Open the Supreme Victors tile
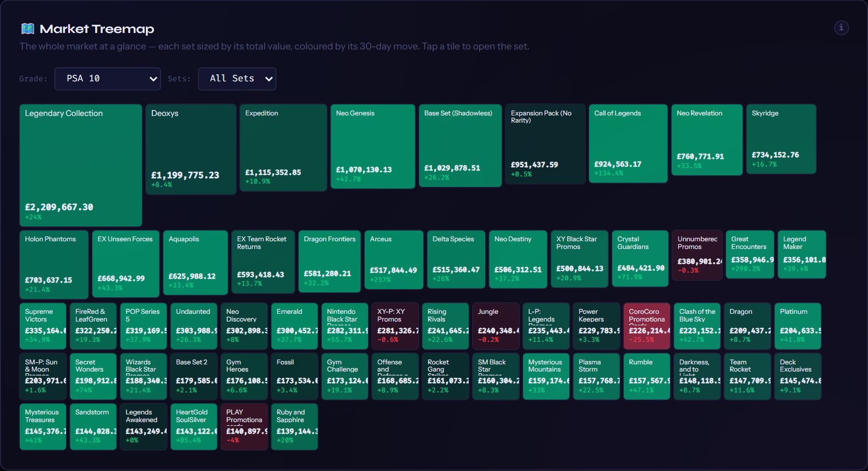Screen dimensions: 868x471 pyautogui.click(x=43, y=326)
